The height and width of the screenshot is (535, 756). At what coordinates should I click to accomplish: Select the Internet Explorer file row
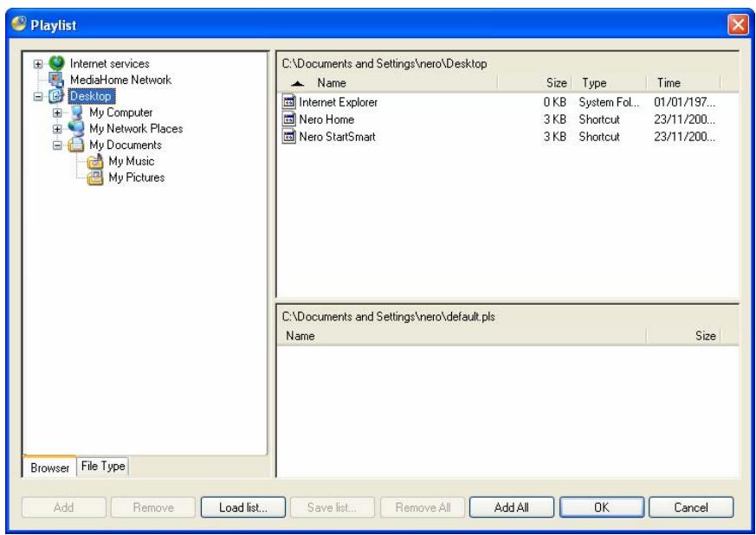click(x=499, y=102)
